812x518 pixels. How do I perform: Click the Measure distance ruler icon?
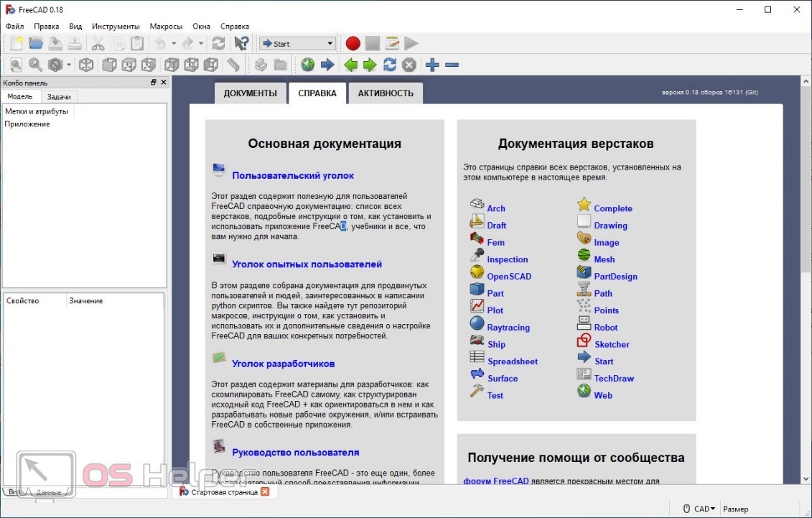233,65
